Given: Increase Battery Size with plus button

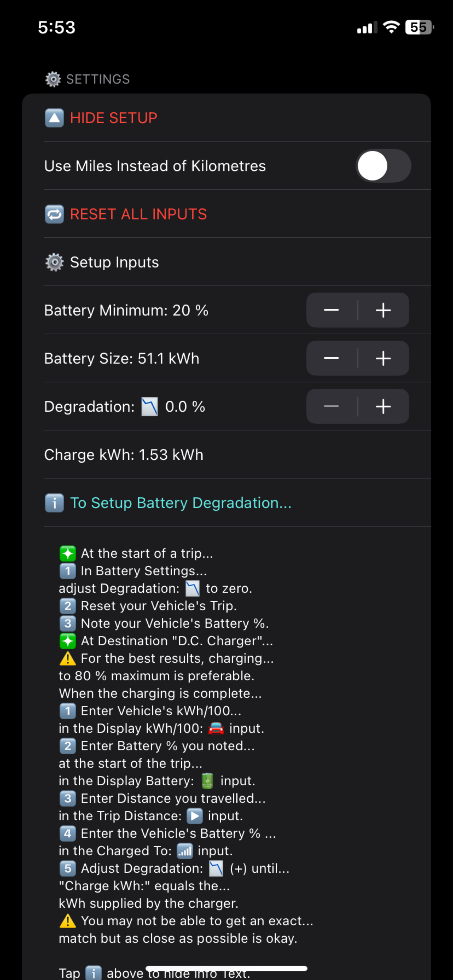Looking at the screenshot, I should [383, 358].
